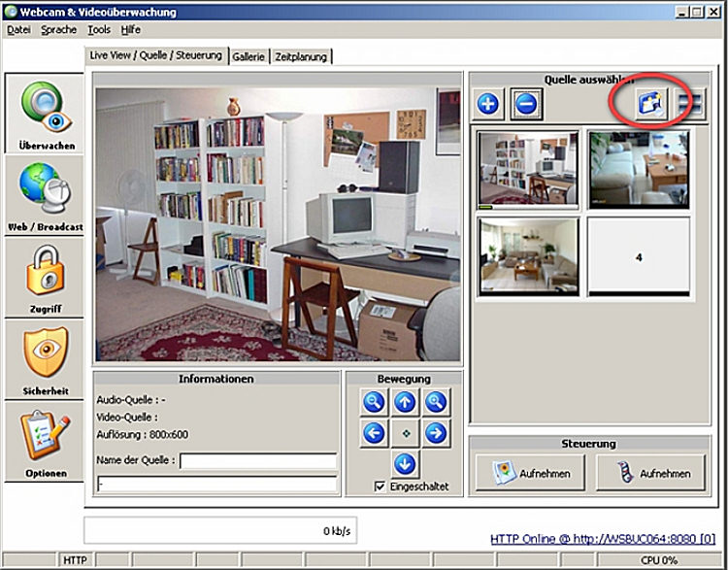Pan the camera up
This screenshot has width=728, height=570.
click(405, 402)
